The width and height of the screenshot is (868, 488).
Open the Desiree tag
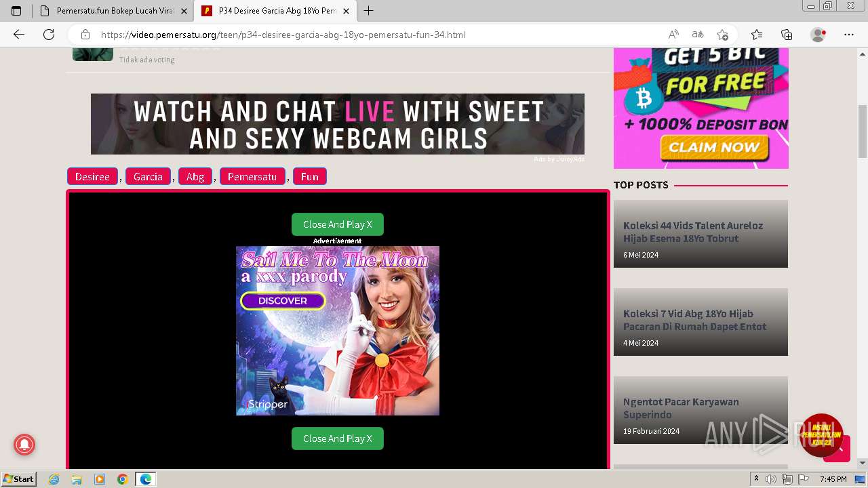click(x=92, y=176)
